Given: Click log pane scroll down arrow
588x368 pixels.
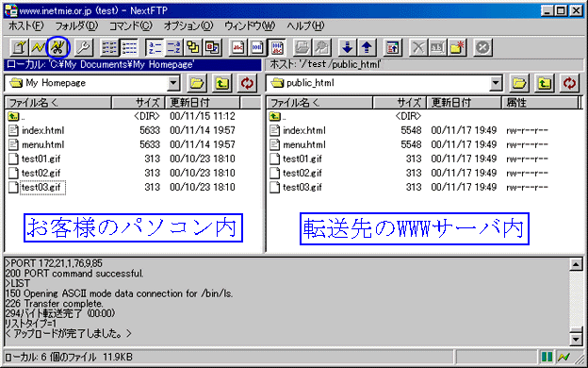Looking at the screenshot, I should (x=576, y=339).
